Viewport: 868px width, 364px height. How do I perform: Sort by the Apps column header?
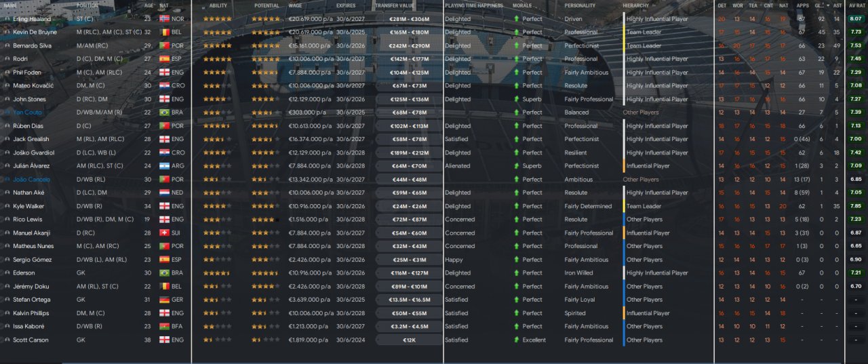coord(802,5)
